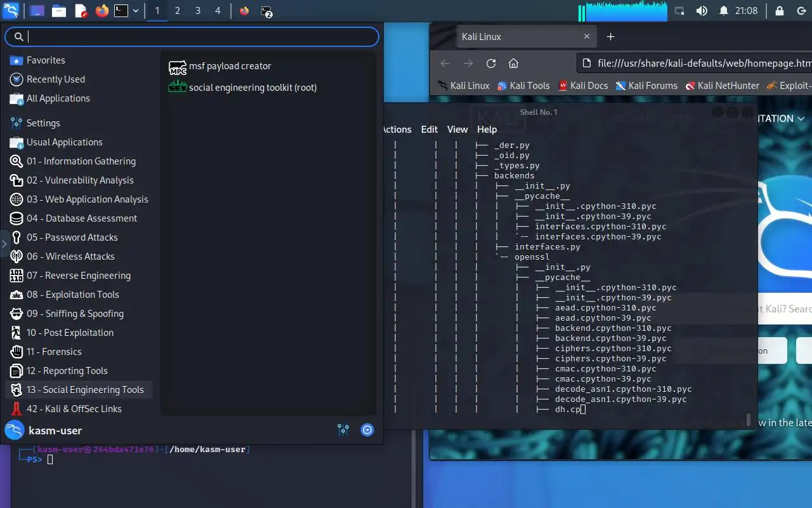Lock the screen via the padlock icon
Image resolution: width=812 pixels, height=508 pixels.
(x=780, y=11)
